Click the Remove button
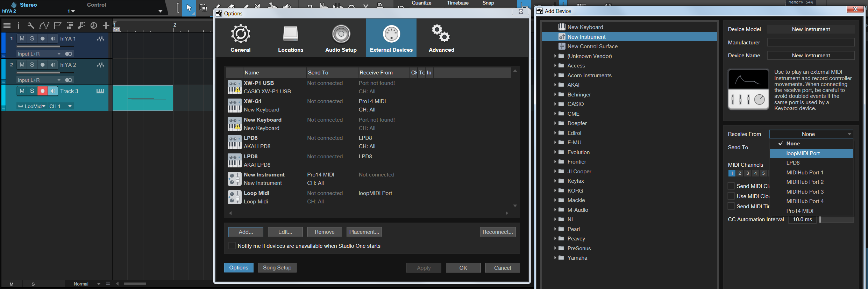This screenshot has width=868, height=289. [325, 232]
